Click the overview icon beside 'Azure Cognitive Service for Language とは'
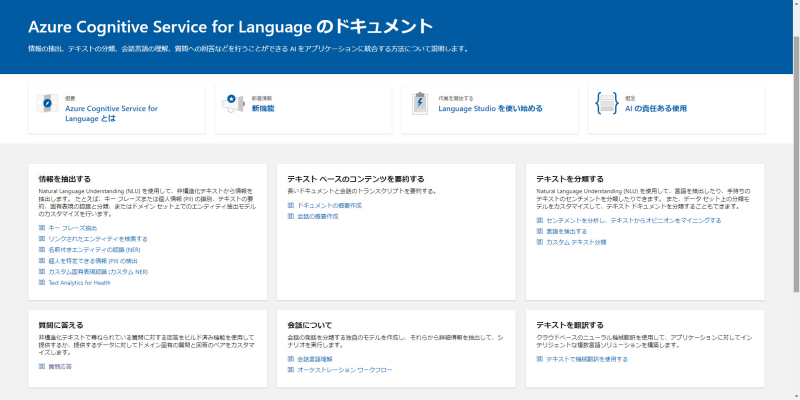This screenshot has width=800, height=400. point(47,103)
